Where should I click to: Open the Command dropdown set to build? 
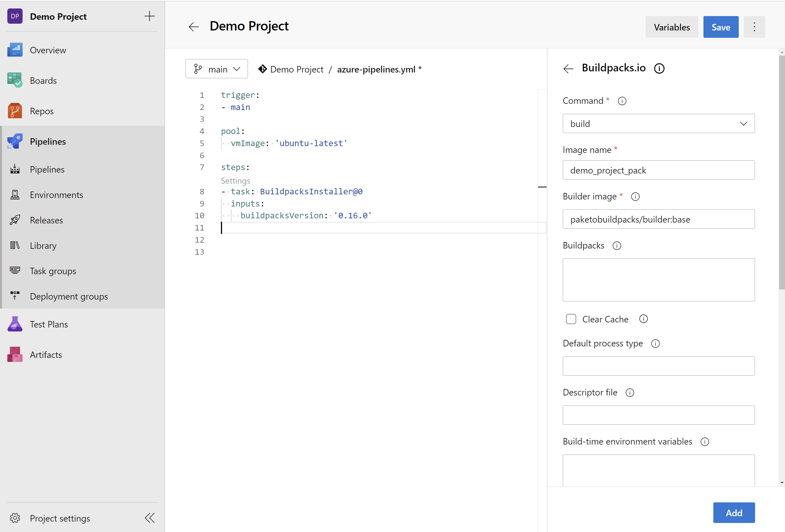(658, 124)
